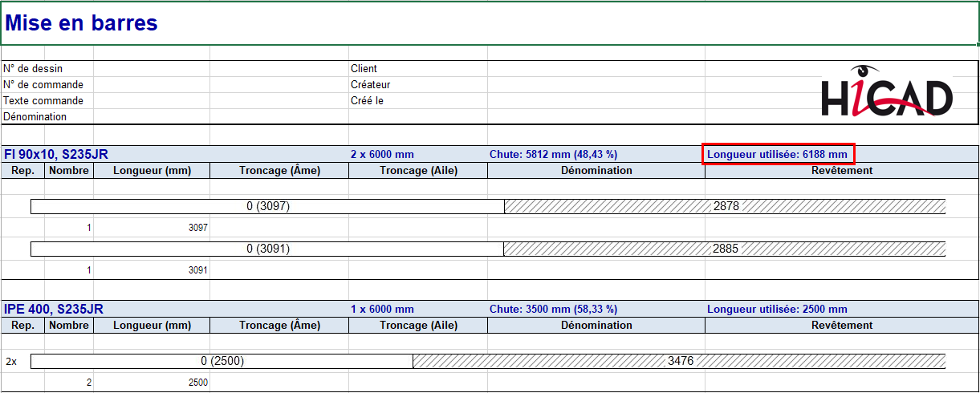Click "Troncage (Âme)" header in IPE 400 section
The image size is (980, 393).
click(279, 325)
